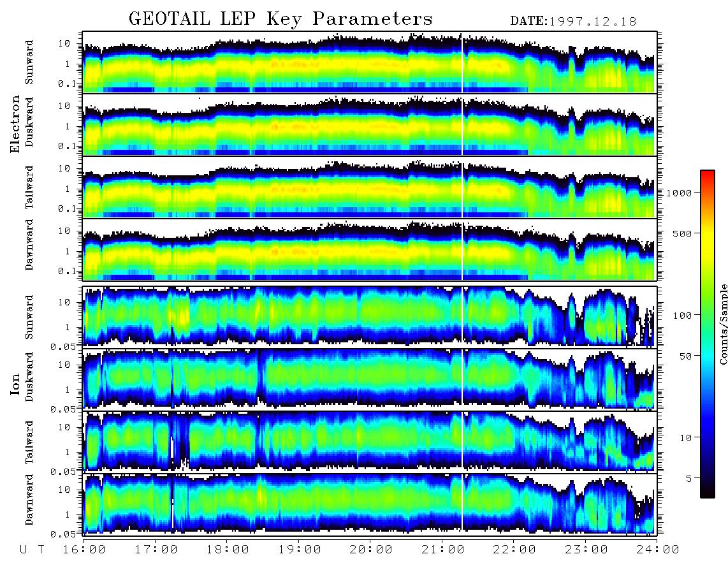Click the 0.1 tick of Electron Dawnward axis
The image size is (728, 561).
pos(67,271)
